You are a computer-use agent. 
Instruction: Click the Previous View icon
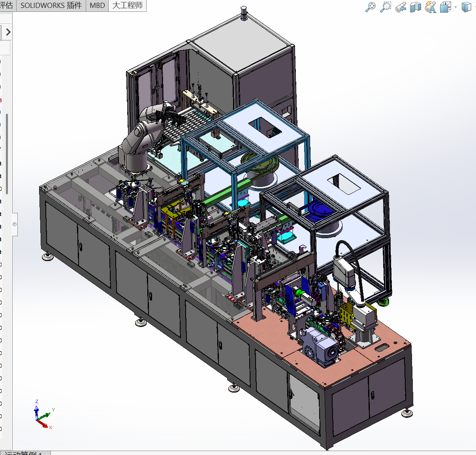[401, 7]
